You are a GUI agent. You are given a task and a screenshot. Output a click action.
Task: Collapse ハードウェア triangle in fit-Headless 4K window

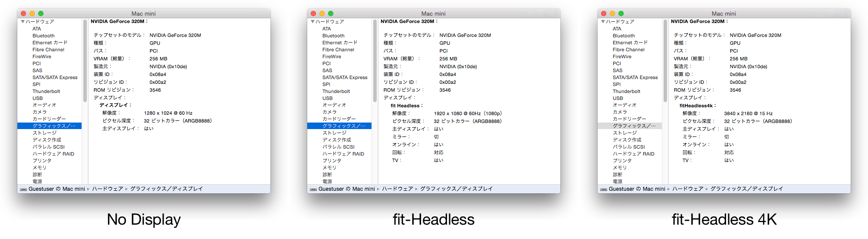tap(603, 21)
